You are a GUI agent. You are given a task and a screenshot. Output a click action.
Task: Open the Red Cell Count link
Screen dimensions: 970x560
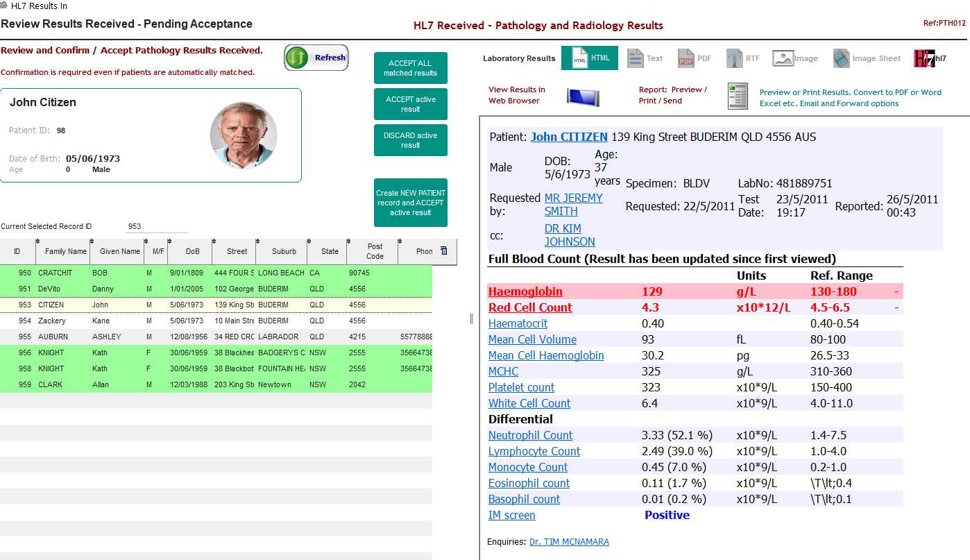pos(530,307)
